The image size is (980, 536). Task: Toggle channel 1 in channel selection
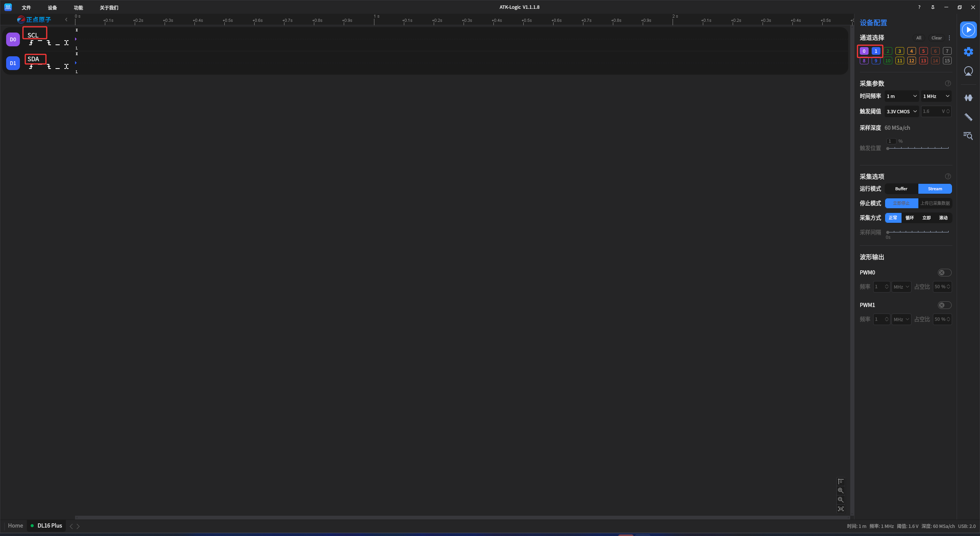pyautogui.click(x=876, y=51)
